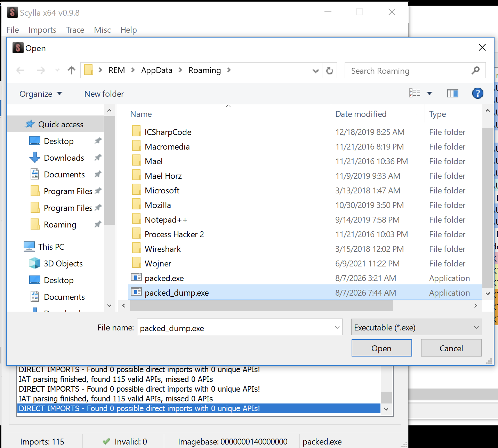Viewport: 498px width, 448px height.
Task: Select highlighted DIRECT IMPORTS log line
Action: click(199, 408)
